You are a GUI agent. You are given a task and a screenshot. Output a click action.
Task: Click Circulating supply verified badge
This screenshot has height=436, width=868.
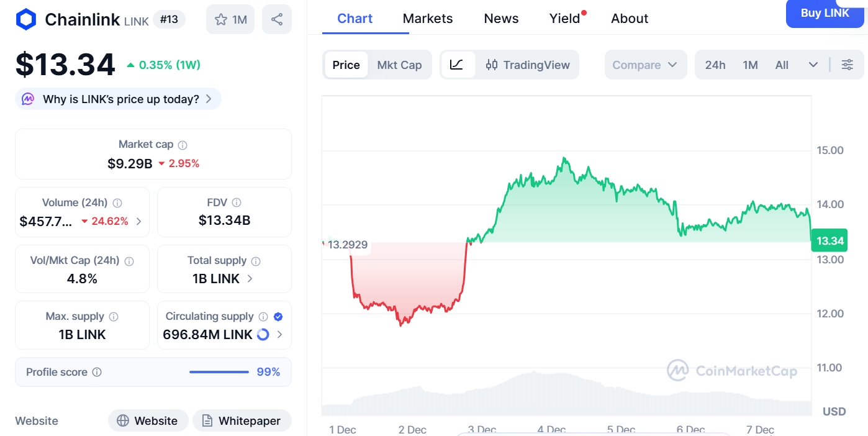[x=278, y=317]
